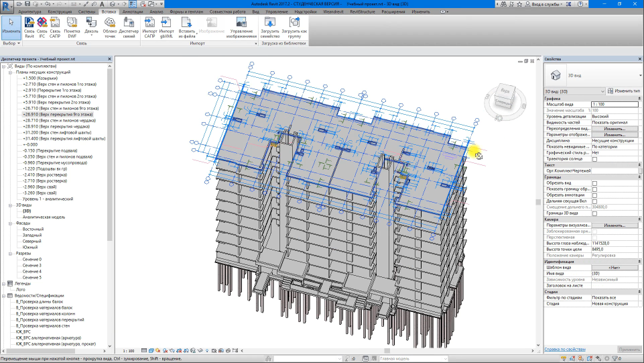Check the Границы 3D вида checkbox
Screen dimensions: 644x363
point(594,213)
